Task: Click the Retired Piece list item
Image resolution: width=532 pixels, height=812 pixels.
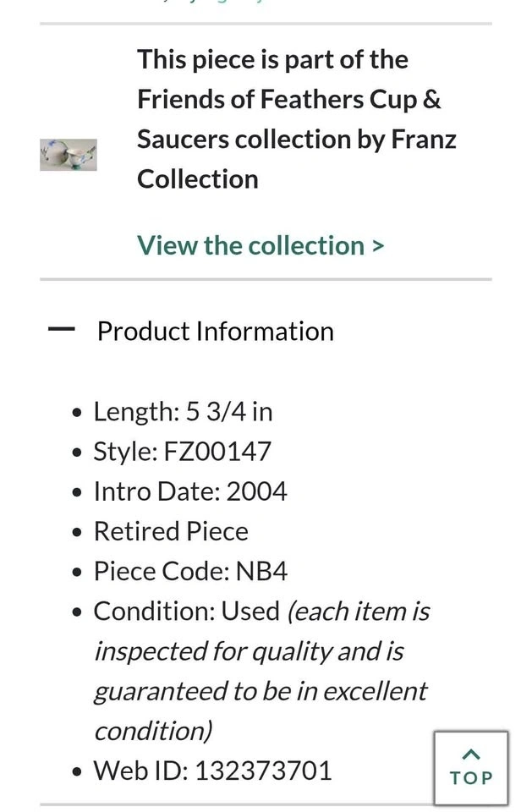Action: point(171,530)
